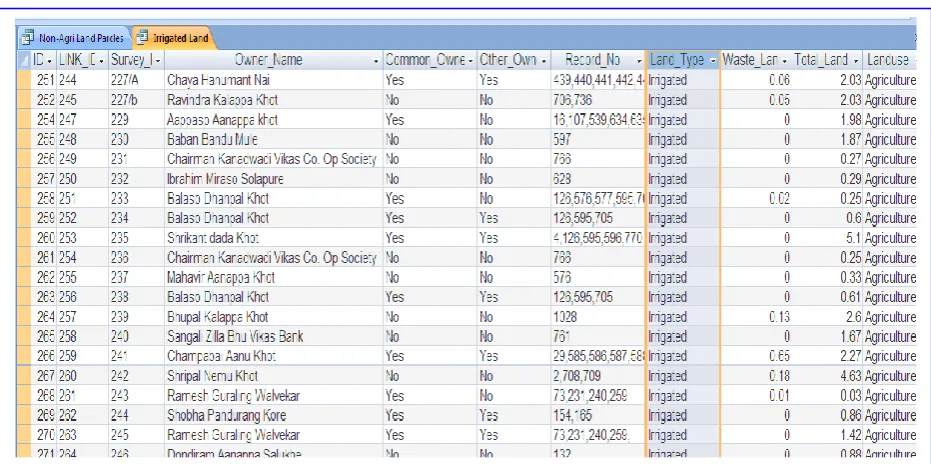Screen dimensions: 931x464
Task: Open the Common_Owner column filter dropdown
Action: click(x=471, y=61)
